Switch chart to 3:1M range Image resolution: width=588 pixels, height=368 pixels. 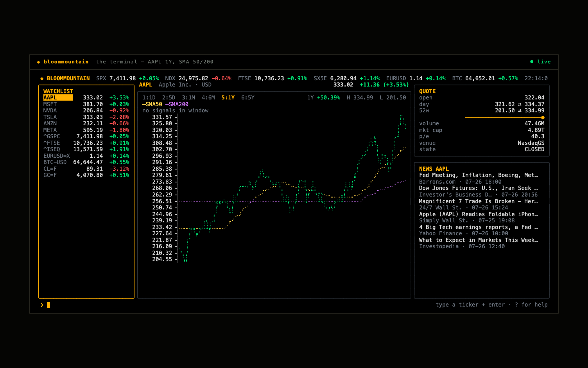(188, 97)
